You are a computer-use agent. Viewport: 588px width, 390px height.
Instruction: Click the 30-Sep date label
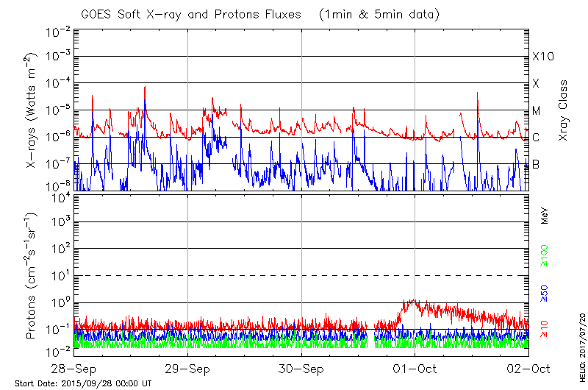pyautogui.click(x=301, y=367)
